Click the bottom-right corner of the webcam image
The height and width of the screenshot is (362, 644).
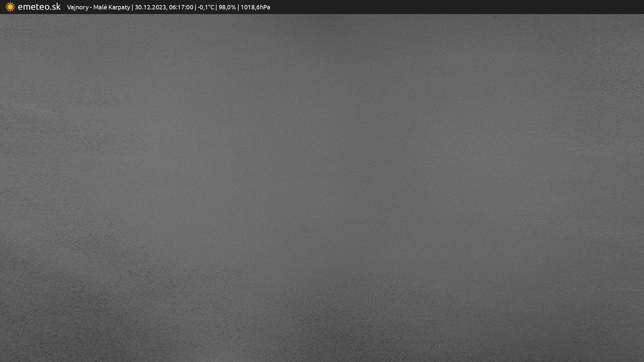(x=642, y=360)
